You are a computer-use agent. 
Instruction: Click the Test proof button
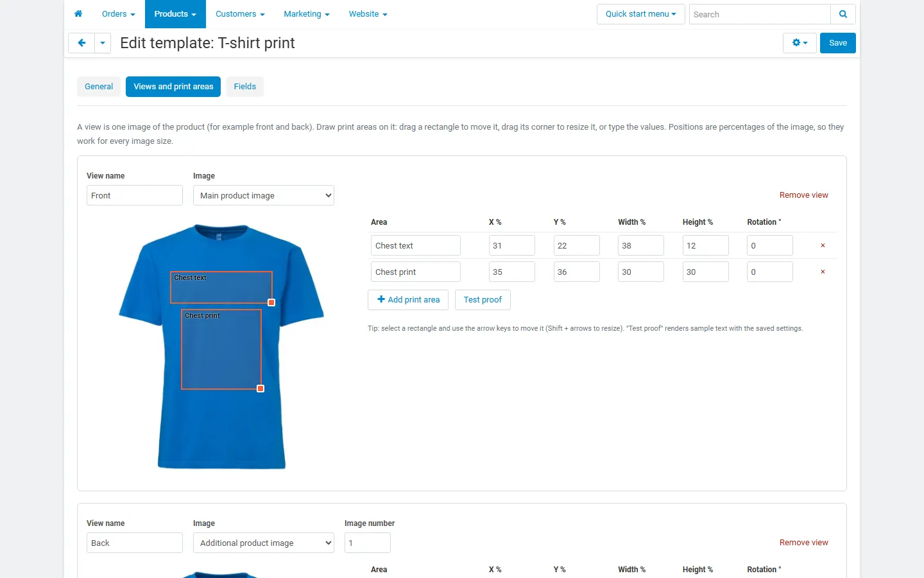[483, 300]
